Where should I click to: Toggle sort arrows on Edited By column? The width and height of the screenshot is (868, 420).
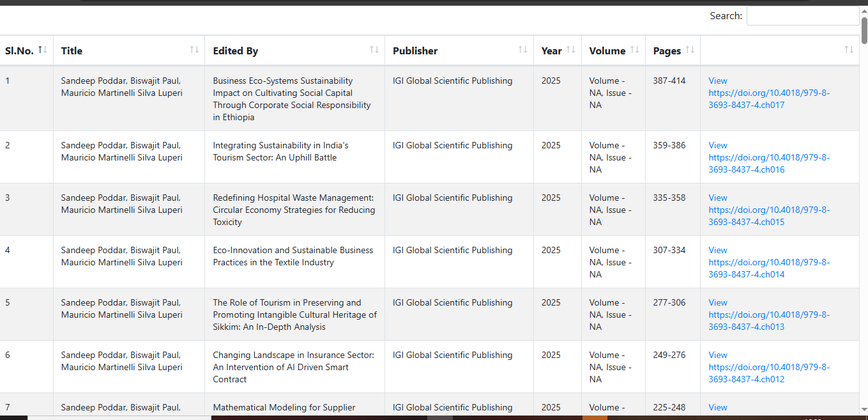374,50
